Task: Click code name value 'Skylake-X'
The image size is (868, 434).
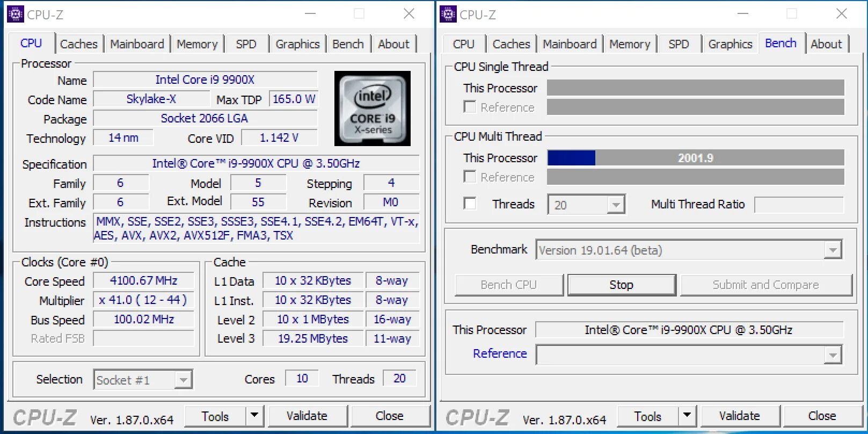Action: point(151,99)
